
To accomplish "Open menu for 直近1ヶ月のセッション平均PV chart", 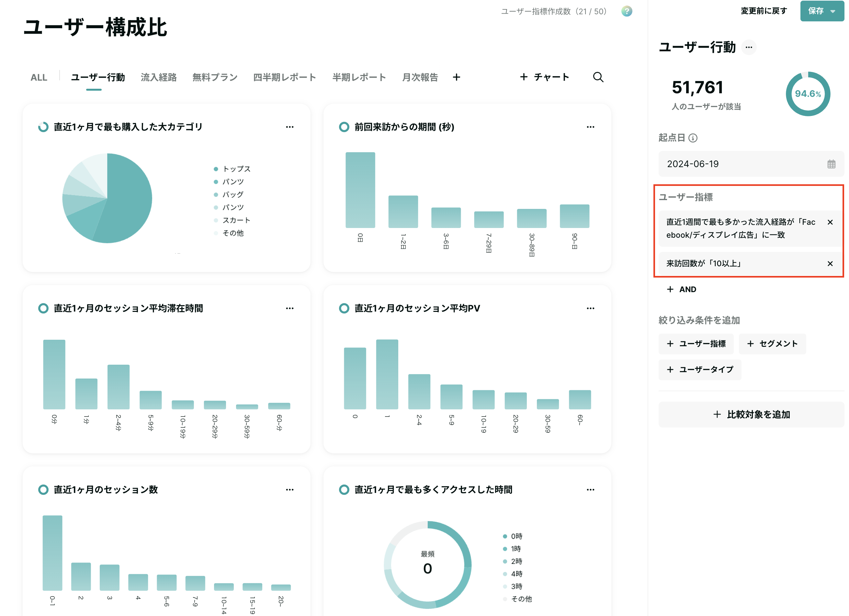I will (x=590, y=308).
